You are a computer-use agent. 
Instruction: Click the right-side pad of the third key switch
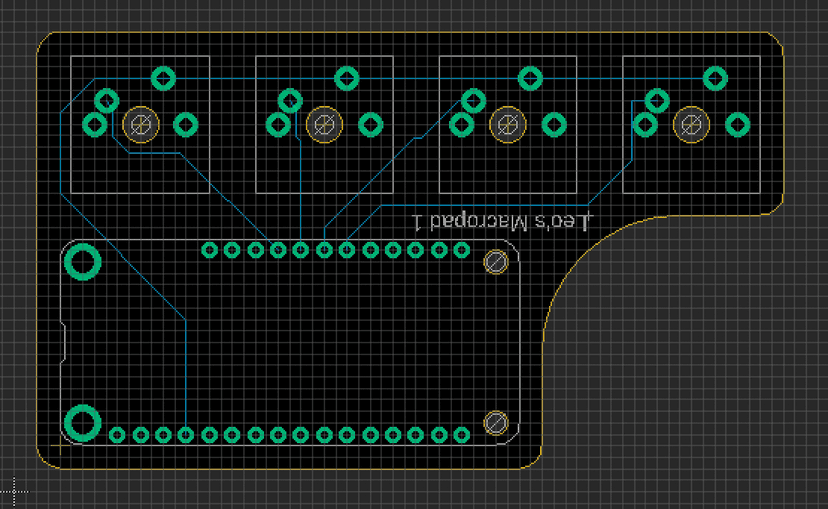click(554, 125)
